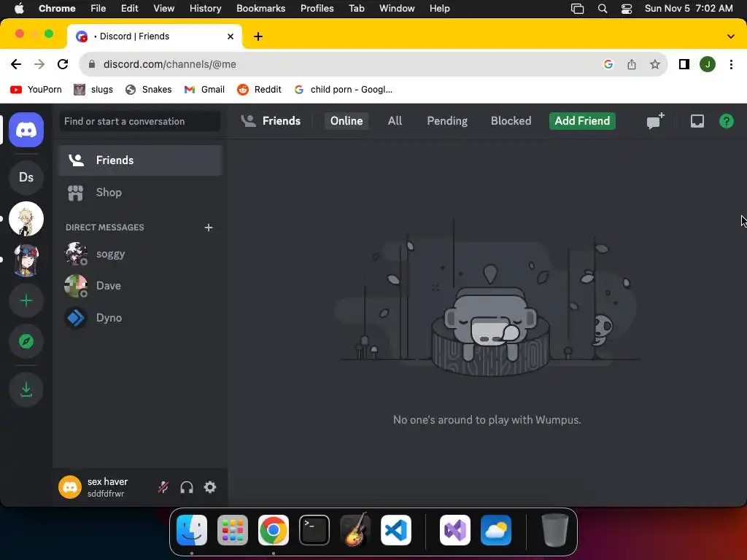747x560 pixels.
Task: Bookmark this tab with star
Action: (x=654, y=64)
